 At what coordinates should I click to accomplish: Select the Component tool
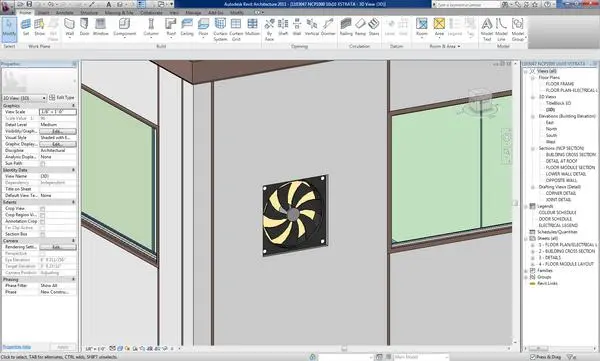pyautogui.click(x=125, y=28)
